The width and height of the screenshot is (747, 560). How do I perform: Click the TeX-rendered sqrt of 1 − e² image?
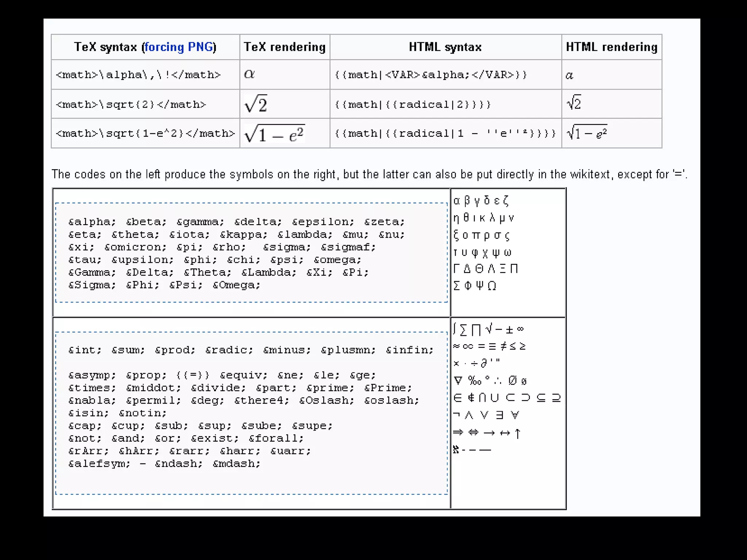[274, 133]
